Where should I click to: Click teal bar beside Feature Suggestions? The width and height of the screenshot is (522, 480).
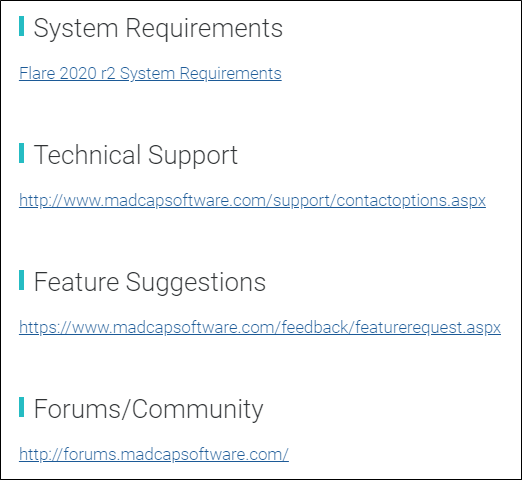point(22,280)
